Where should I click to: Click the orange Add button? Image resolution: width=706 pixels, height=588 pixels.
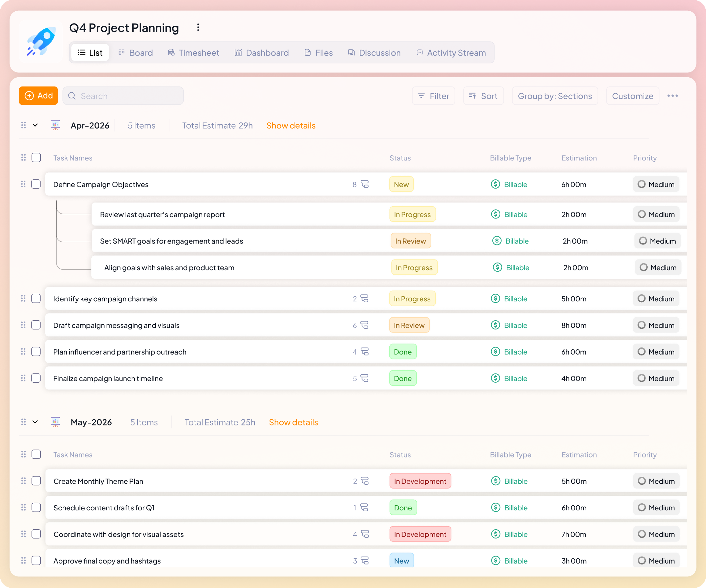[x=38, y=96]
